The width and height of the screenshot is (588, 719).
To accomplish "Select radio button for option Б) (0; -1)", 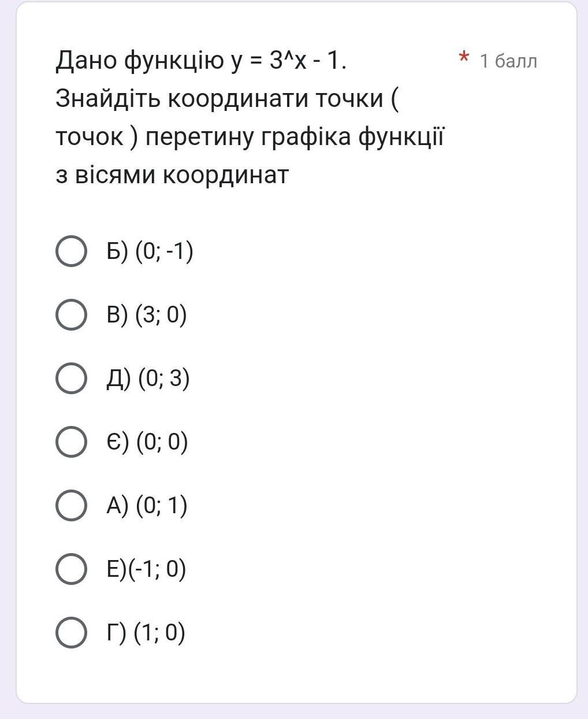I will click(x=71, y=251).
